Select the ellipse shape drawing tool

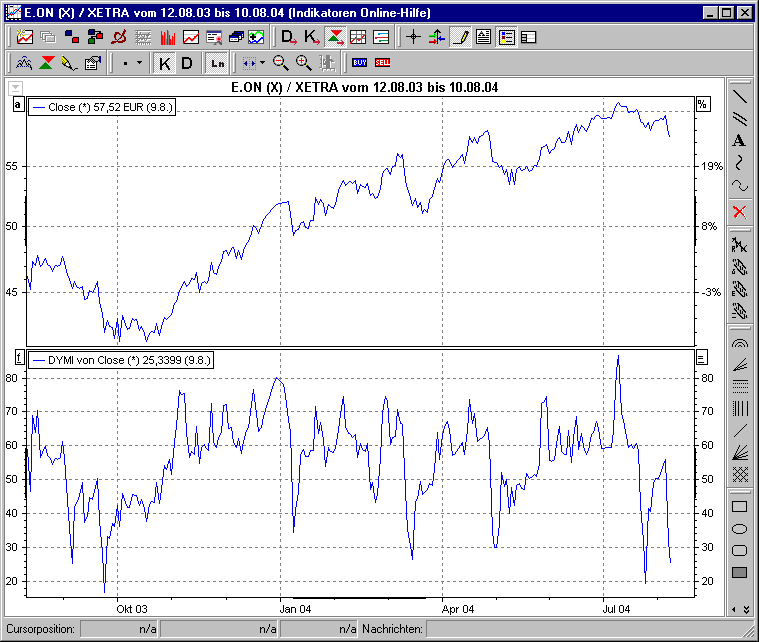(x=739, y=528)
